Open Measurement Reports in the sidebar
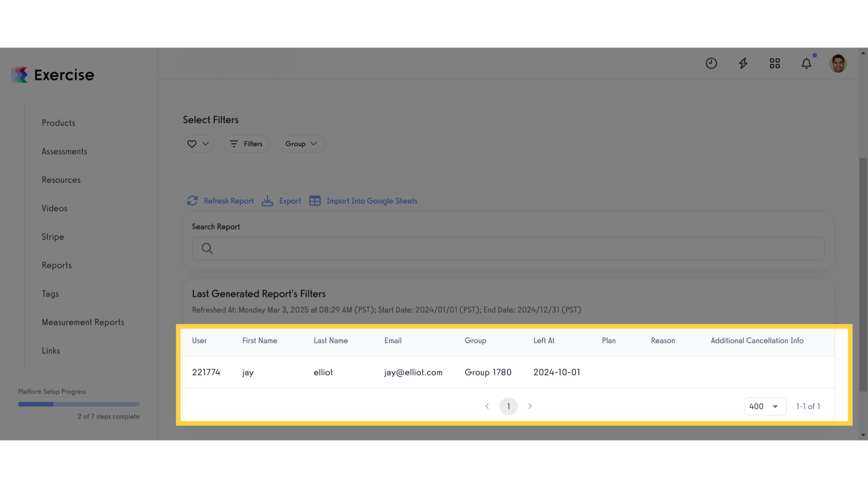 coord(83,322)
